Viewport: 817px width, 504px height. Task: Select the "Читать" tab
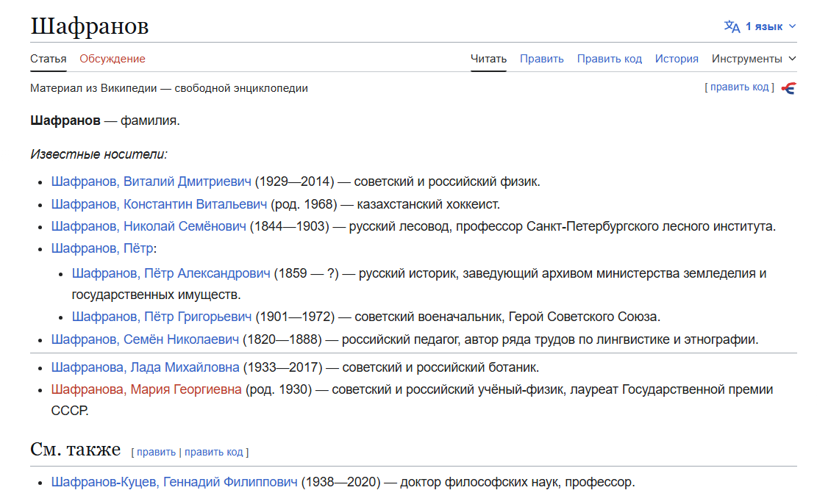(488, 58)
